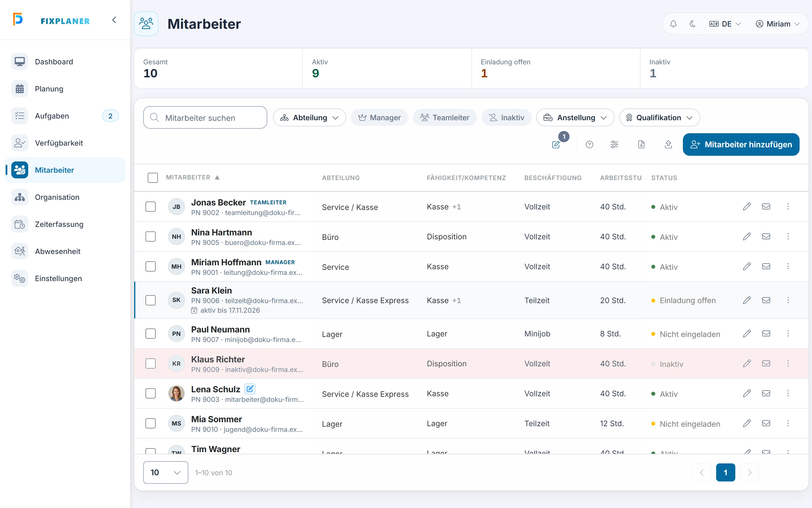Go to page 1 in pagination
Image resolution: width=812 pixels, height=508 pixels.
(725, 472)
